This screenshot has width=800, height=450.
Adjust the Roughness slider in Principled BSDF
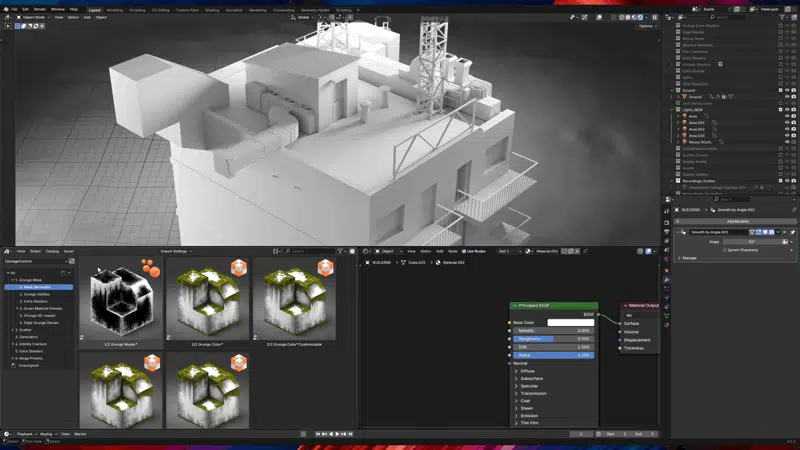(553, 339)
